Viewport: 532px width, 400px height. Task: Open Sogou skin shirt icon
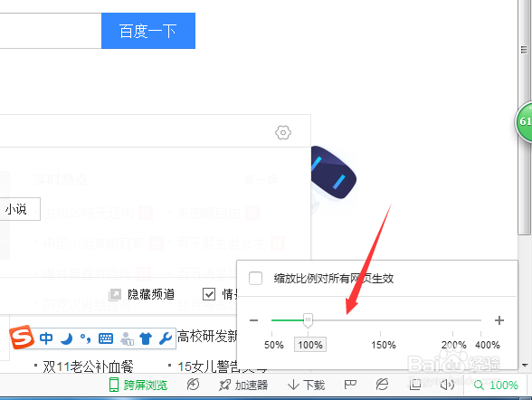click(x=146, y=338)
